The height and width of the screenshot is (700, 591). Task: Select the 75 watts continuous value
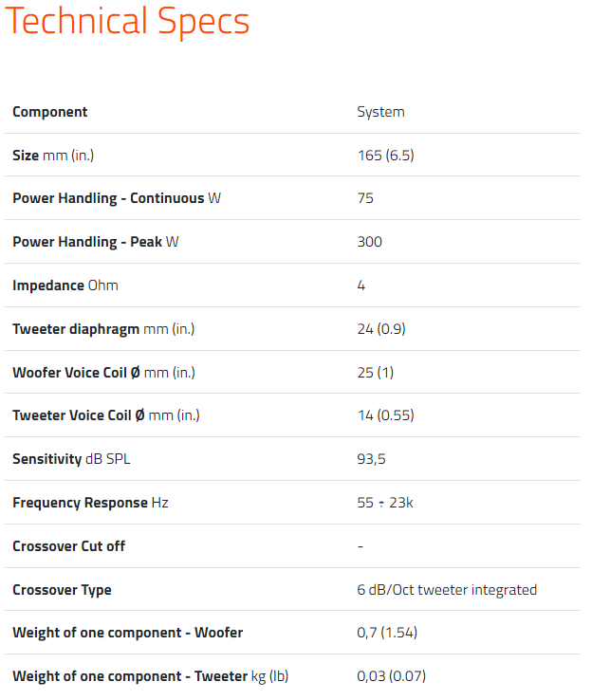pyautogui.click(x=365, y=198)
